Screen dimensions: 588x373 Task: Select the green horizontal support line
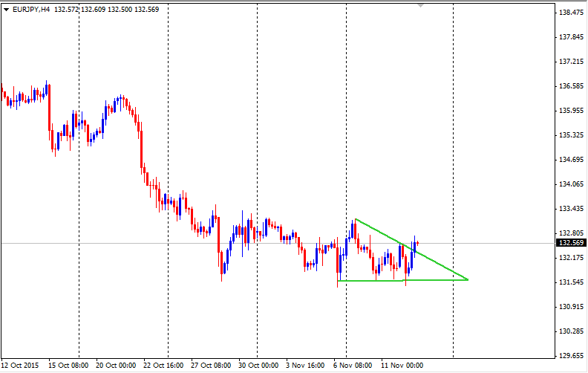point(403,280)
